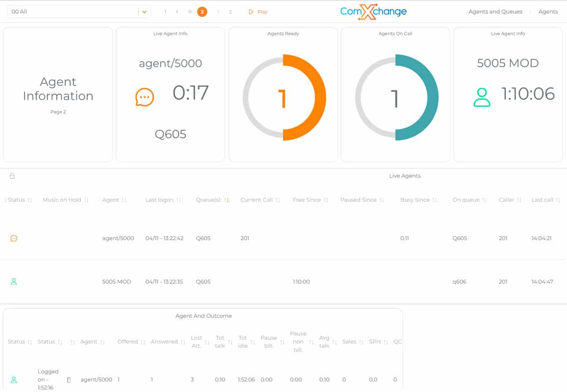Click the 1:10:00 Free Since value
Viewport: 567px width, 392px height.
tap(301, 282)
